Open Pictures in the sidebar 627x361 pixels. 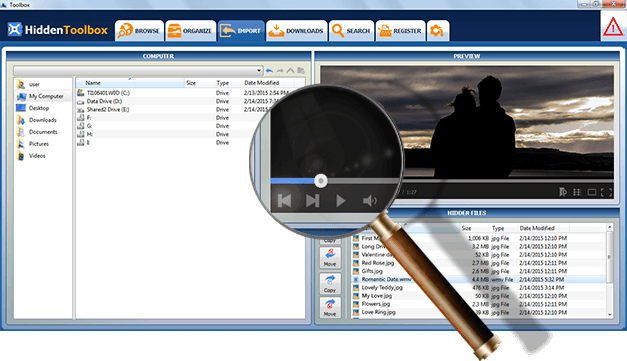(39, 144)
